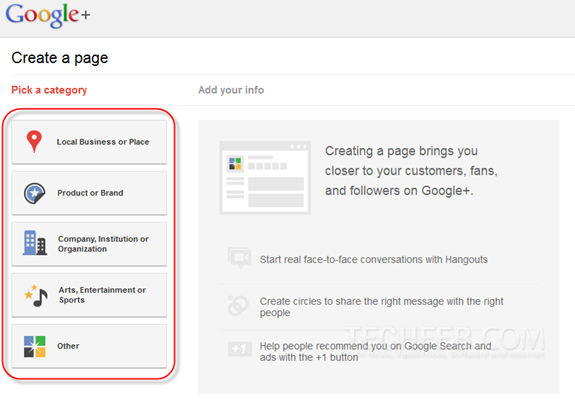Screen dimensions: 575x404
Task: Click the Product or Brand star badge icon
Action: point(34,193)
